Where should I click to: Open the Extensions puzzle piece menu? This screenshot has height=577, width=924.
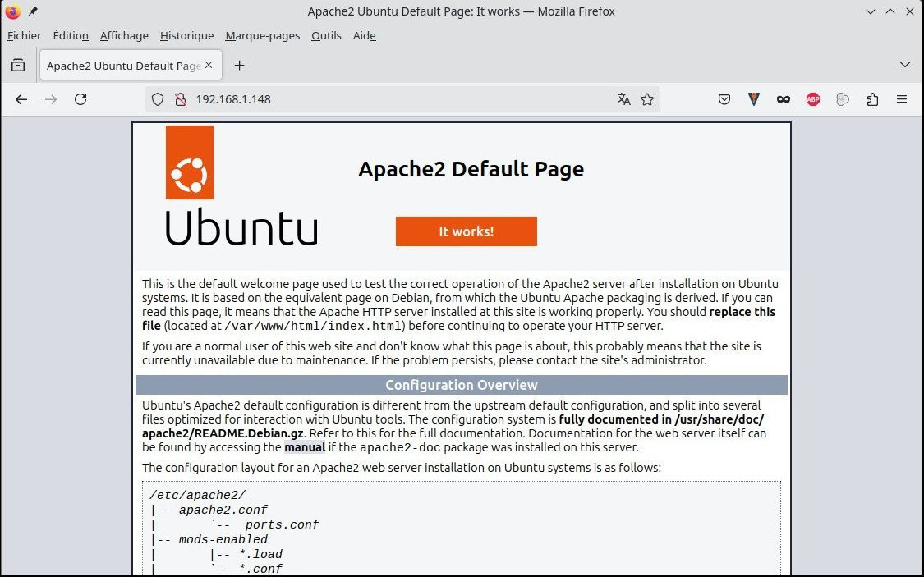click(872, 99)
